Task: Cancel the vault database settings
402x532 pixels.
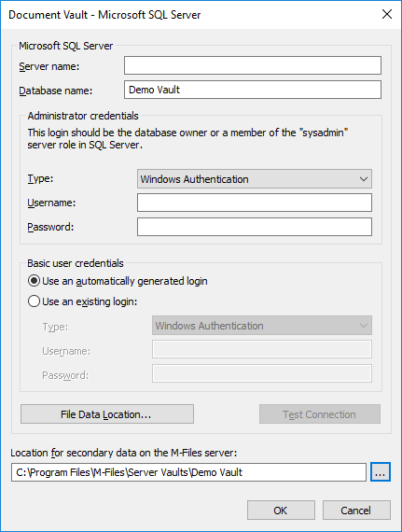Action: [x=356, y=510]
